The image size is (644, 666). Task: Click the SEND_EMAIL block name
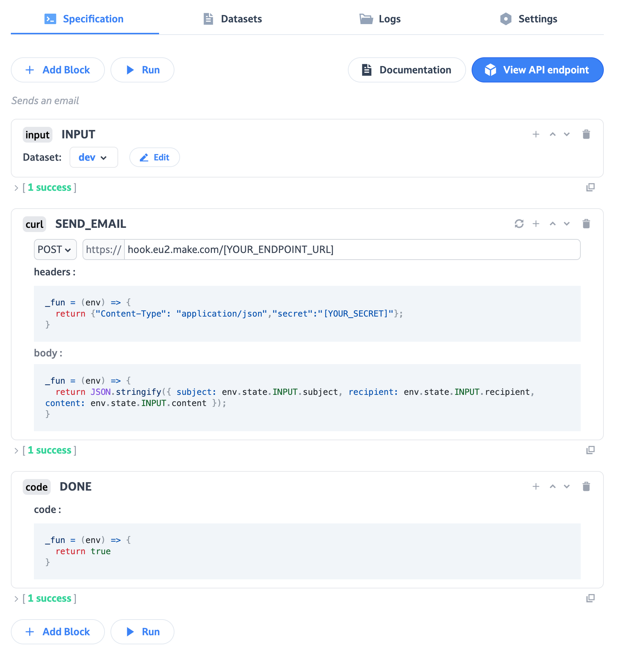[91, 224]
